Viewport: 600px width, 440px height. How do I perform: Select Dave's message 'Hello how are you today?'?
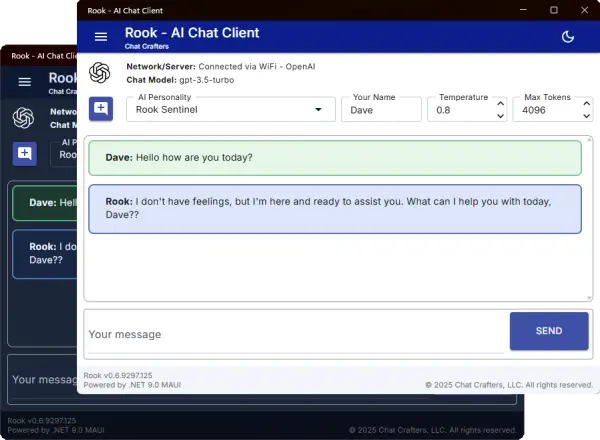[335, 158]
